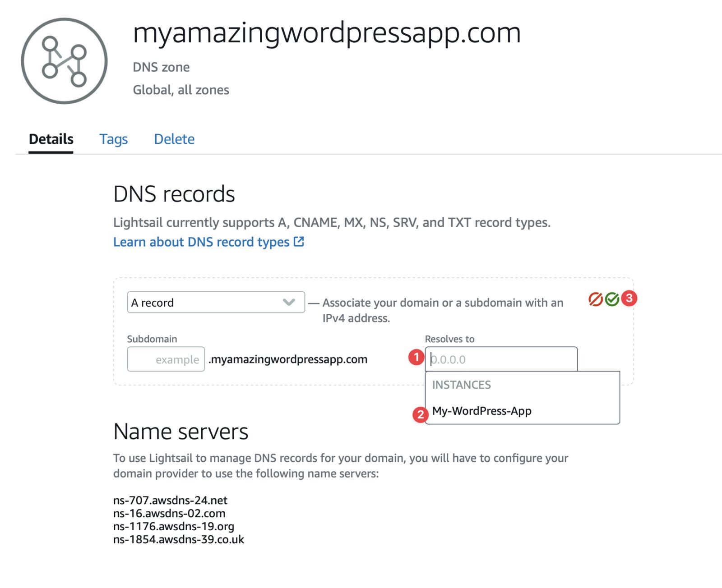This screenshot has height=588, width=722.
Task: Click the DNS zone subtitle text
Action: click(161, 67)
